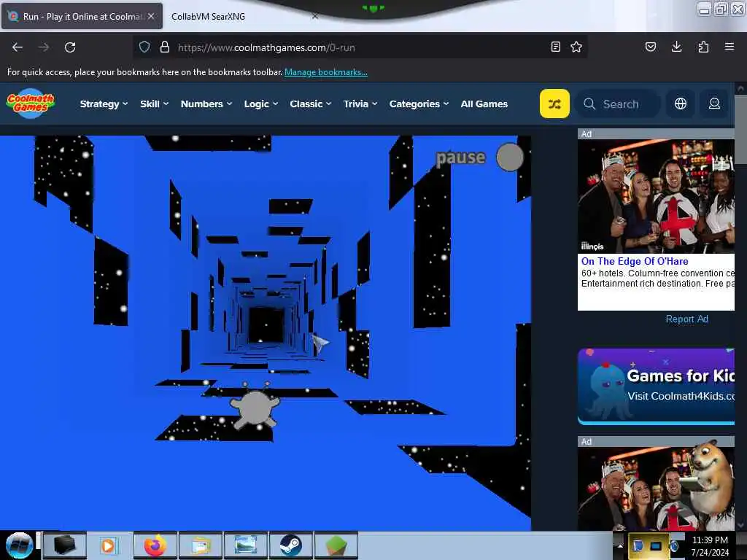The width and height of the screenshot is (747, 560).
Task: Click the browser back arrow
Action: click(18, 47)
